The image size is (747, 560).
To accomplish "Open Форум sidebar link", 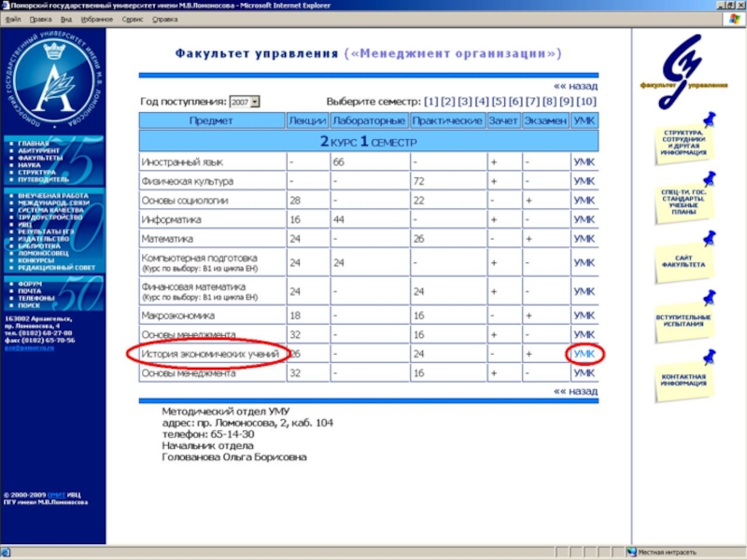I will [30, 284].
